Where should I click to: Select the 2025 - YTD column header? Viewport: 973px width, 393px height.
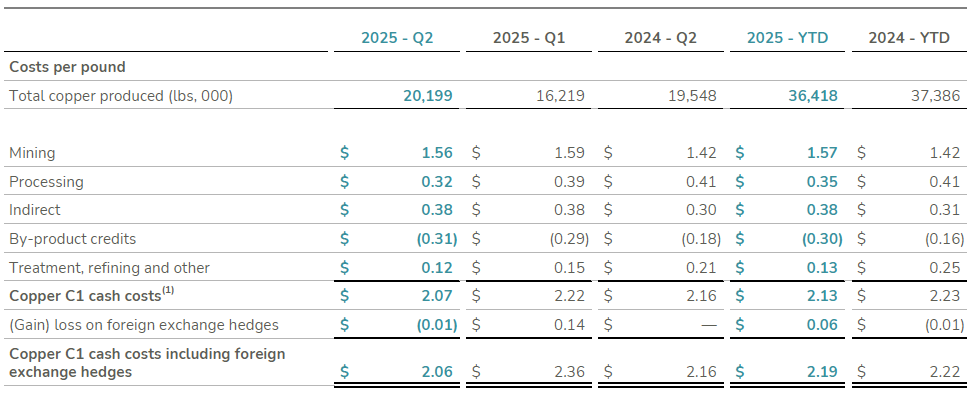click(x=787, y=38)
